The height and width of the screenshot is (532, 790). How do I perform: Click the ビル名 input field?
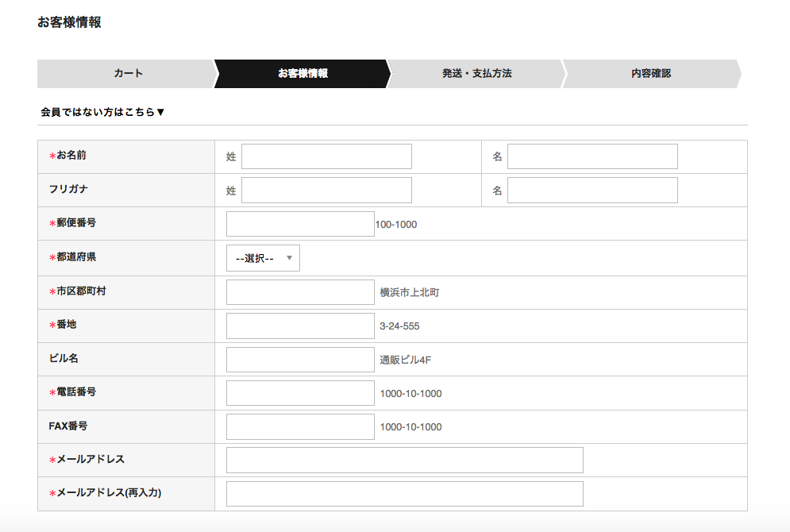(300, 360)
